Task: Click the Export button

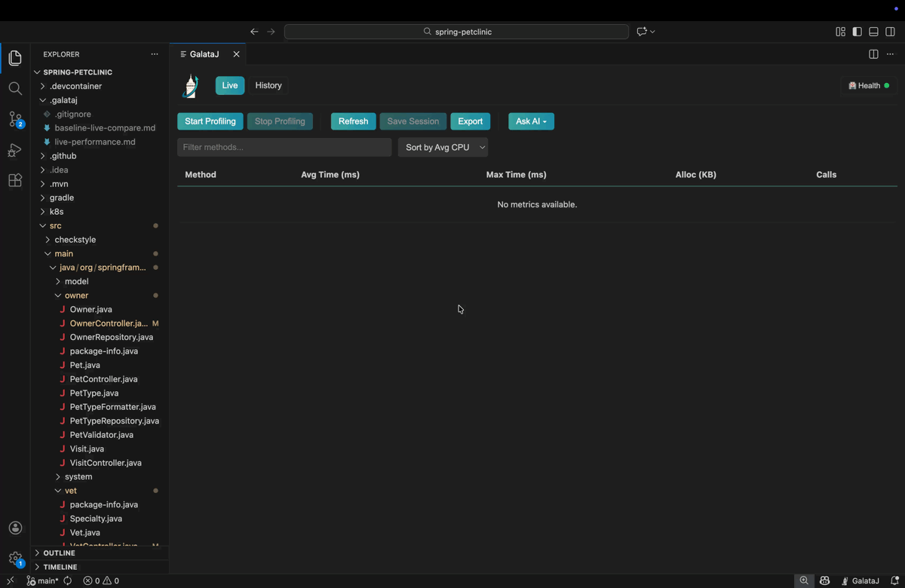Action: (x=470, y=121)
